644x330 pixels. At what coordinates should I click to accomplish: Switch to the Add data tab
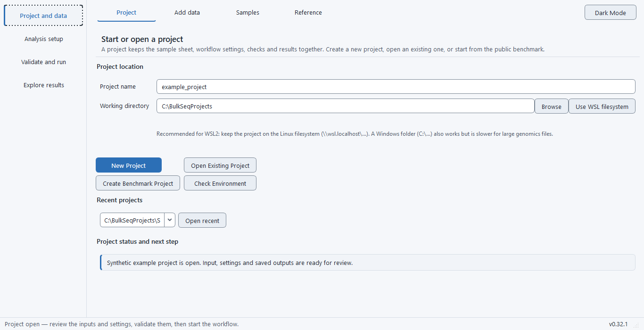pos(187,13)
